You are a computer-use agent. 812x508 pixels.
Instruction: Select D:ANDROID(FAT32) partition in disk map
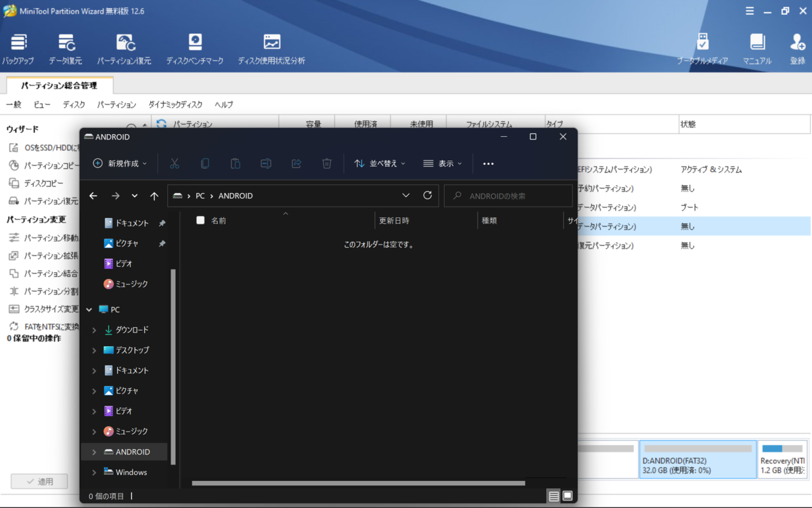698,459
